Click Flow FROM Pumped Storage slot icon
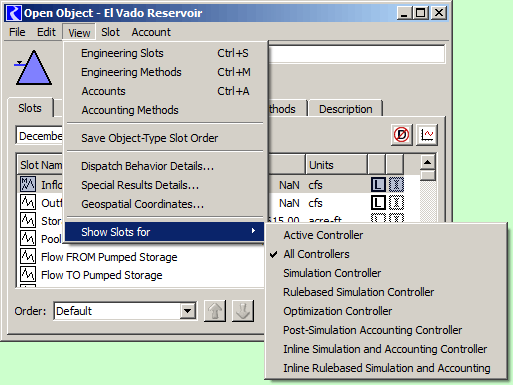This screenshot has width=513, height=385. click(28, 256)
